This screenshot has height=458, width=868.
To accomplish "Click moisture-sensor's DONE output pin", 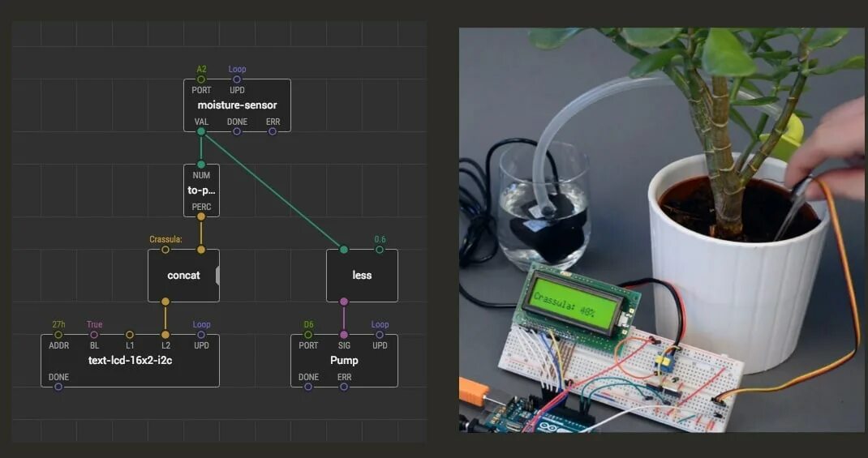I will pos(237,131).
